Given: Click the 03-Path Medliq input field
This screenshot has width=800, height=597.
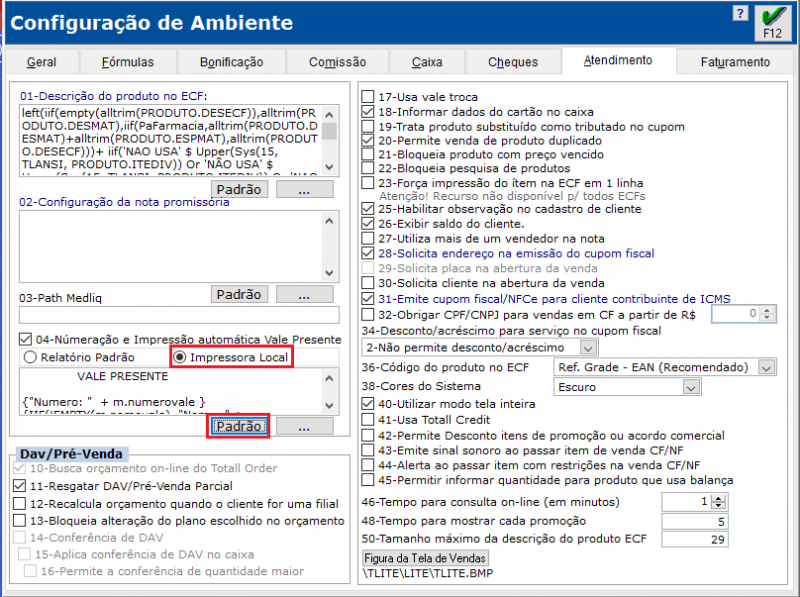Looking at the screenshot, I should (x=178, y=316).
